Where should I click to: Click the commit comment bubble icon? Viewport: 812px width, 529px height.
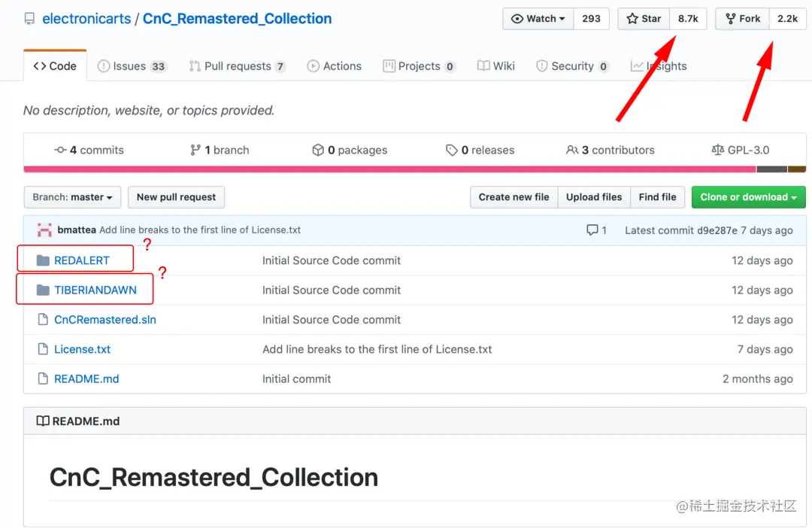point(592,230)
